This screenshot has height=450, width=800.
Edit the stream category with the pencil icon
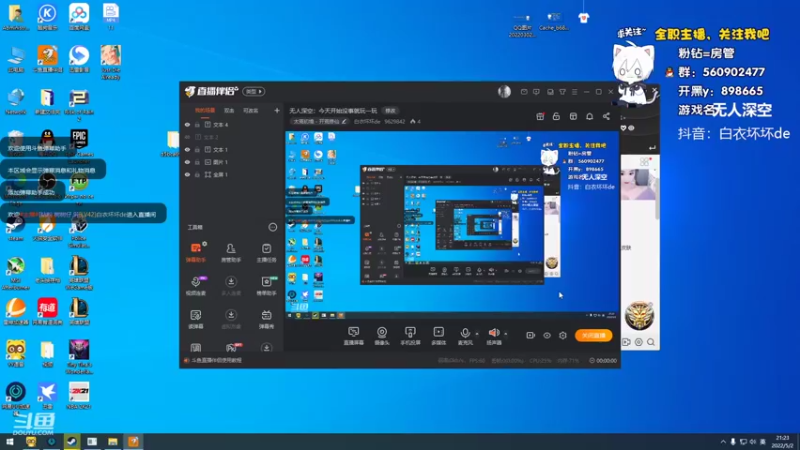(x=344, y=121)
